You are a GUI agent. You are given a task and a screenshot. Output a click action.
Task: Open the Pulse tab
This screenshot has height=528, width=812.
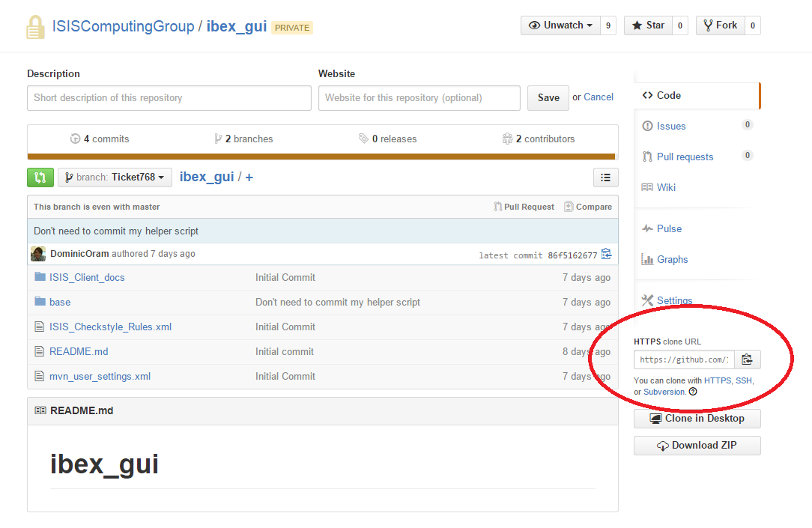(669, 229)
